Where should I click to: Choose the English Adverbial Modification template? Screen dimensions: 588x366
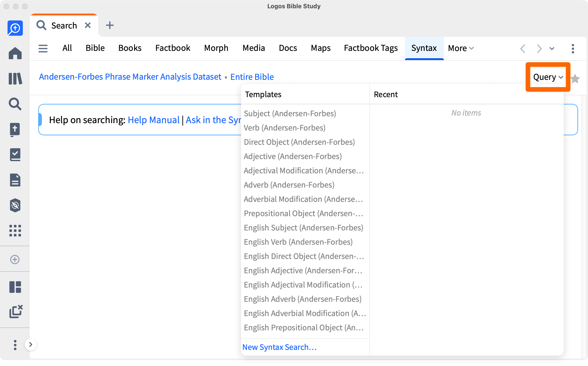305,313
